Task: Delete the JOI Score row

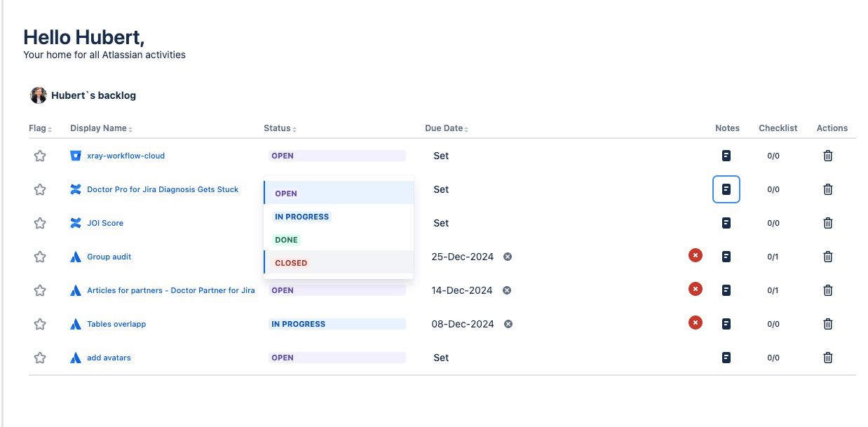Action: 828,223
